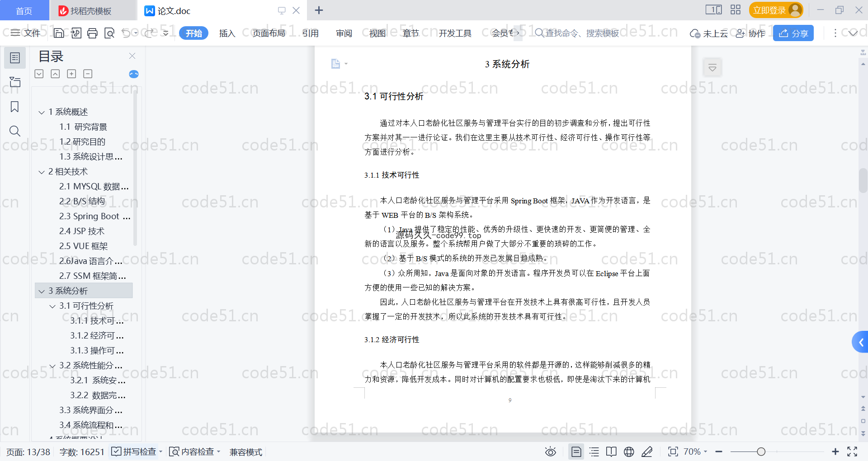Click the 分享 share button
The image size is (868, 461).
coord(793,33)
